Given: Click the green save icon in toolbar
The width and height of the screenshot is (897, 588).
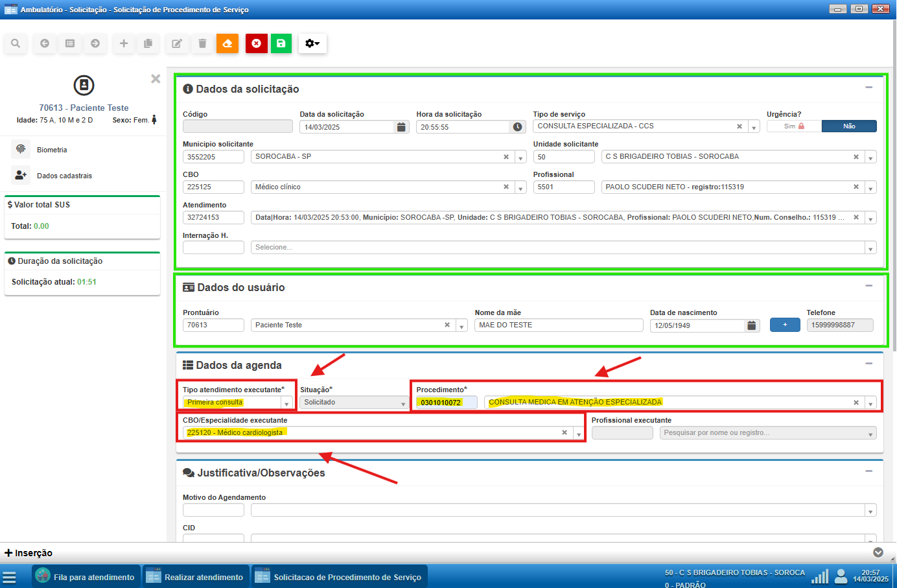Looking at the screenshot, I should pyautogui.click(x=281, y=43).
